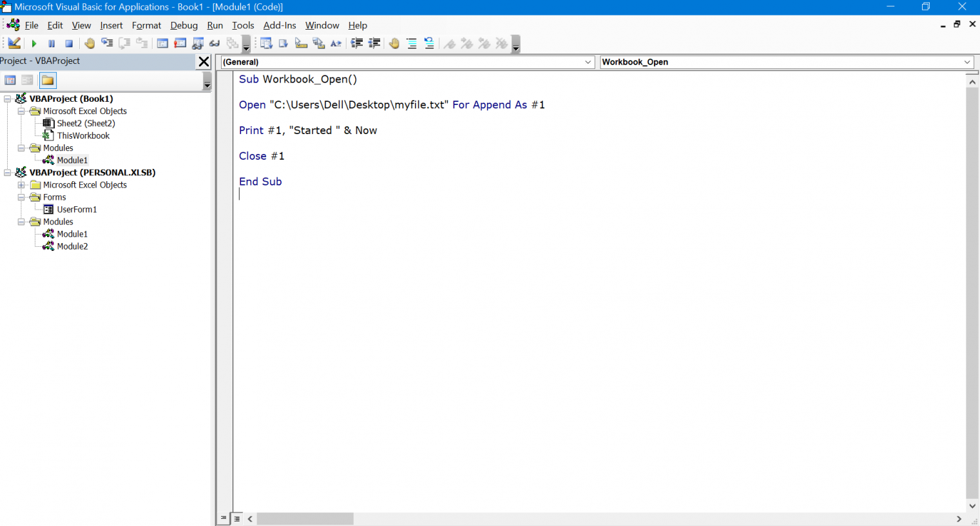Screen dimensions: 980x526
Task: Toggle Breakpoint hand icon in Edit toolbar
Action: 394,43
